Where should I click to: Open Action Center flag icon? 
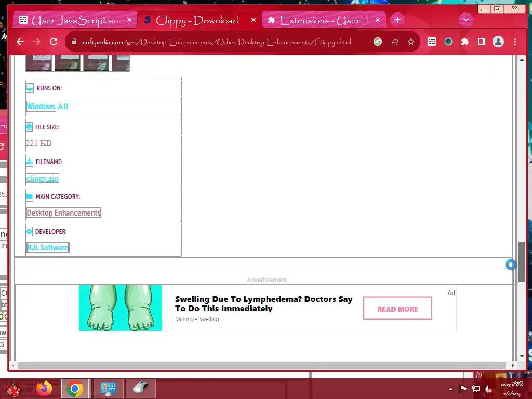tap(463, 389)
